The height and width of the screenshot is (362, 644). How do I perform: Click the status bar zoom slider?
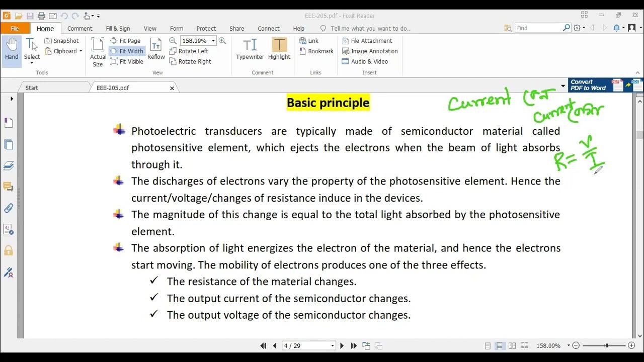[x=604, y=345]
